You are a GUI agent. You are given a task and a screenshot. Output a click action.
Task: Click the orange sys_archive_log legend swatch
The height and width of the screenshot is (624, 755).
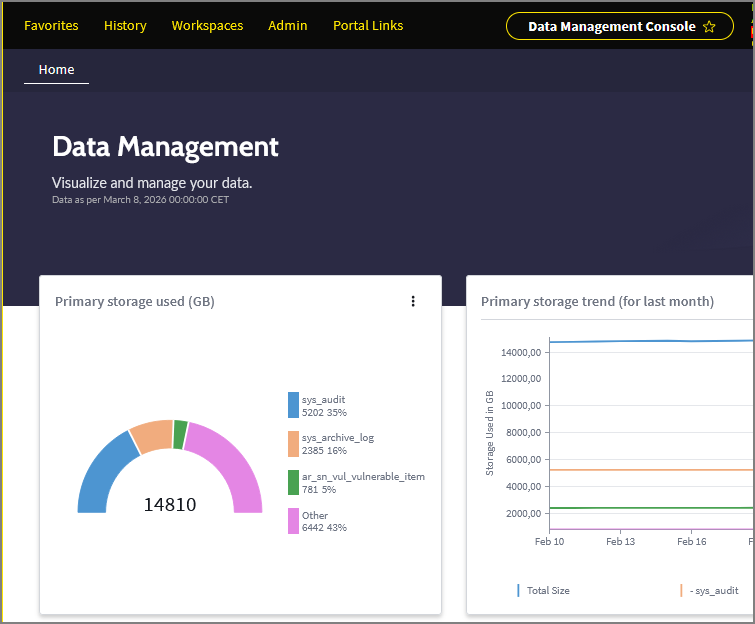point(293,443)
